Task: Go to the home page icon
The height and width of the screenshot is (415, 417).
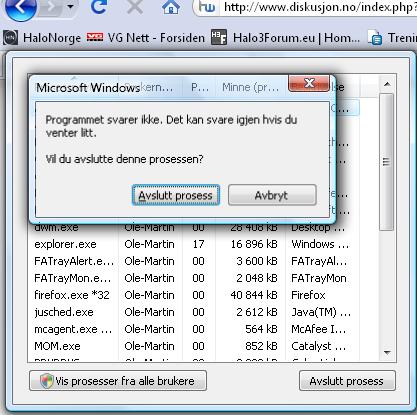Action: point(171,7)
